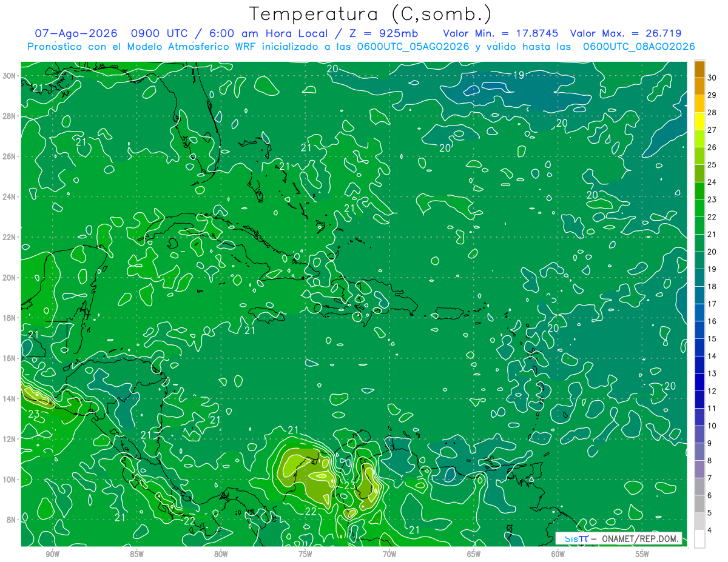
Task: Click the legend value 17
Action: coord(712,304)
